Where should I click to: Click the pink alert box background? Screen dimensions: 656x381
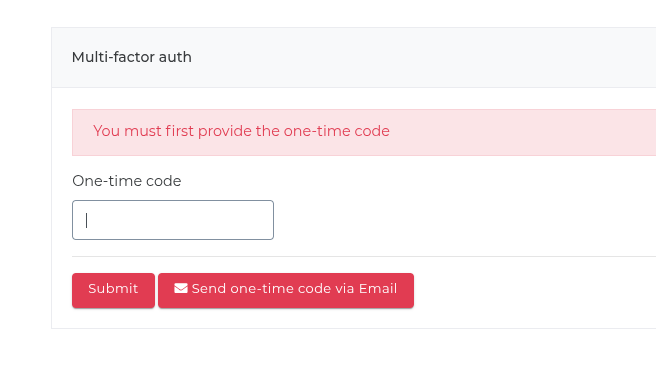coord(523,133)
